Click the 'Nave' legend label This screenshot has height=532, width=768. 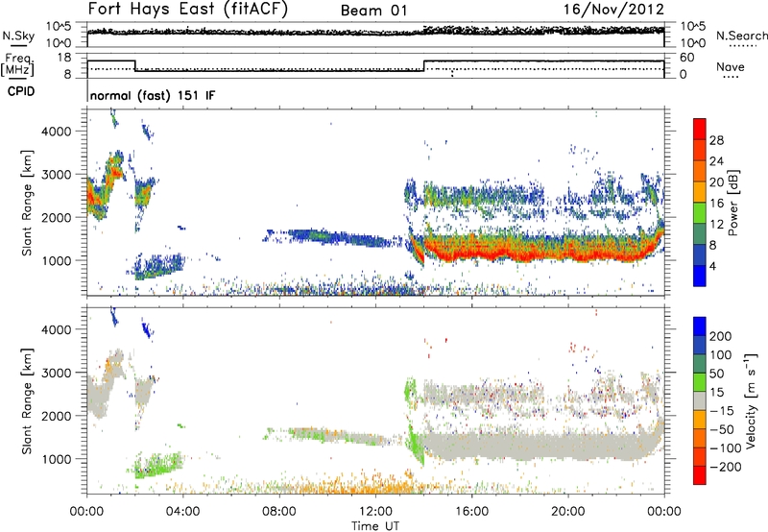[731, 66]
